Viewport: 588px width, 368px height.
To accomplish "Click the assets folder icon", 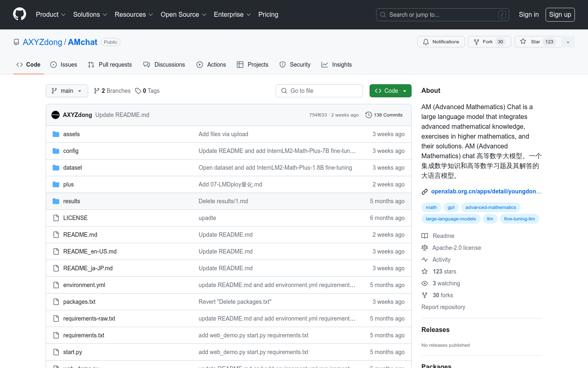I will tap(56, 134).
